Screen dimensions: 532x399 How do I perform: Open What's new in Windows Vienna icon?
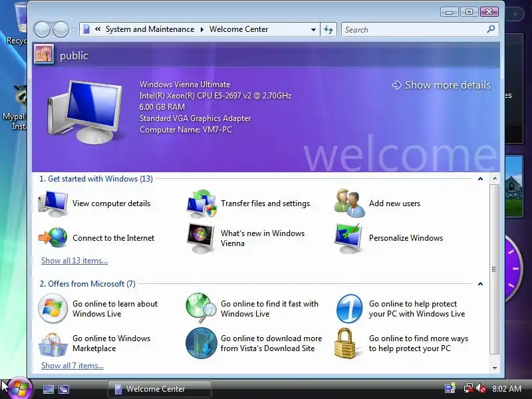[201, 238]
